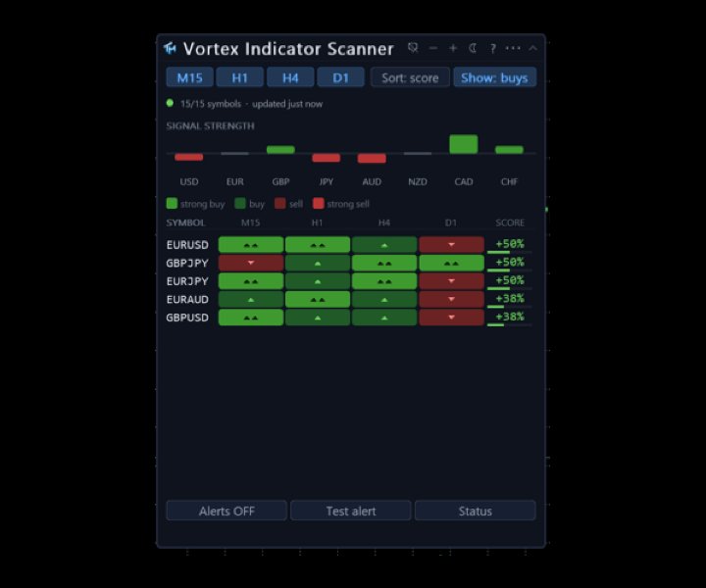Click the dark red sell legend swatch
The height and width of the screenshot is (588, 706).
280,203
